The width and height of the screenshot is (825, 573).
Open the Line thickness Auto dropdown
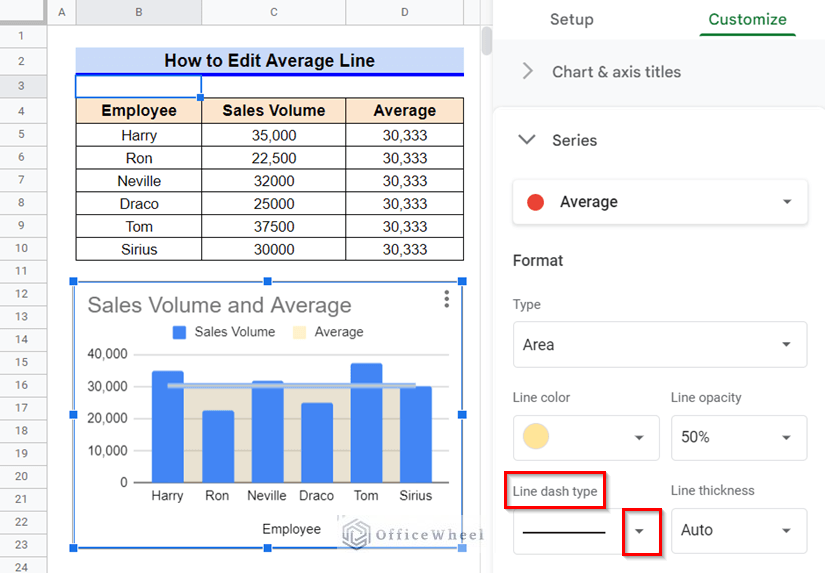coord(739,531)
